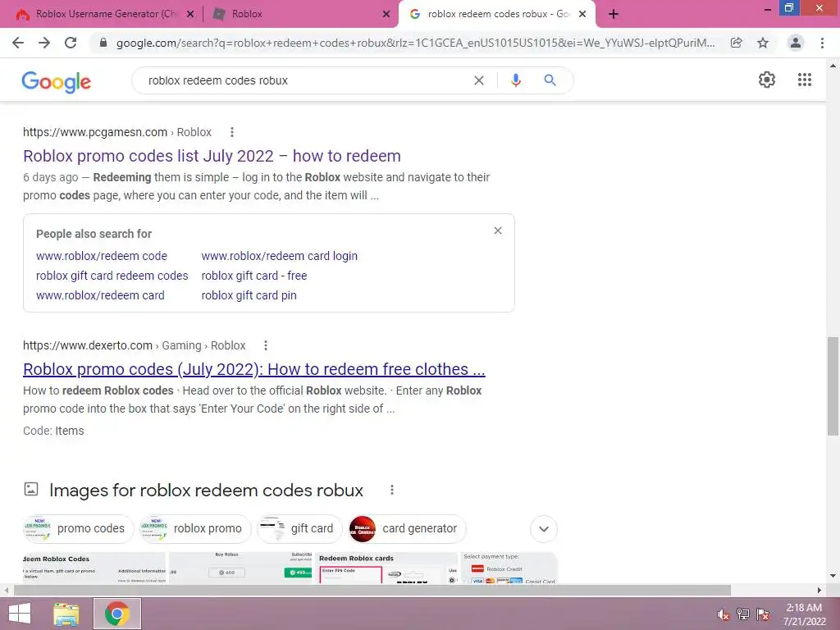This screenshot has width=840, height=630.
Task: Close the roblox redeem codes robux tab
Action: pyautogui.click(x=582, y=15)
